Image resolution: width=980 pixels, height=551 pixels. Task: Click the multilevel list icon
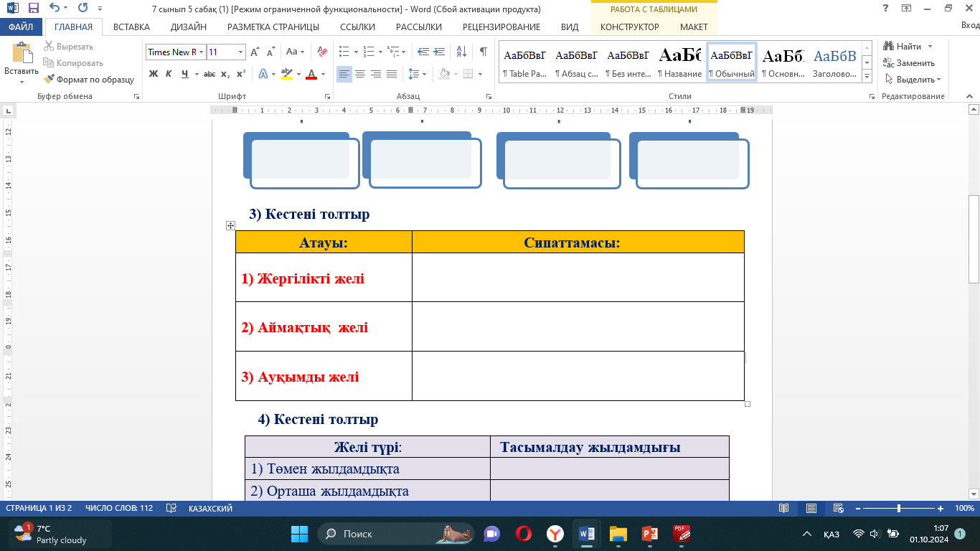[394, 52]
